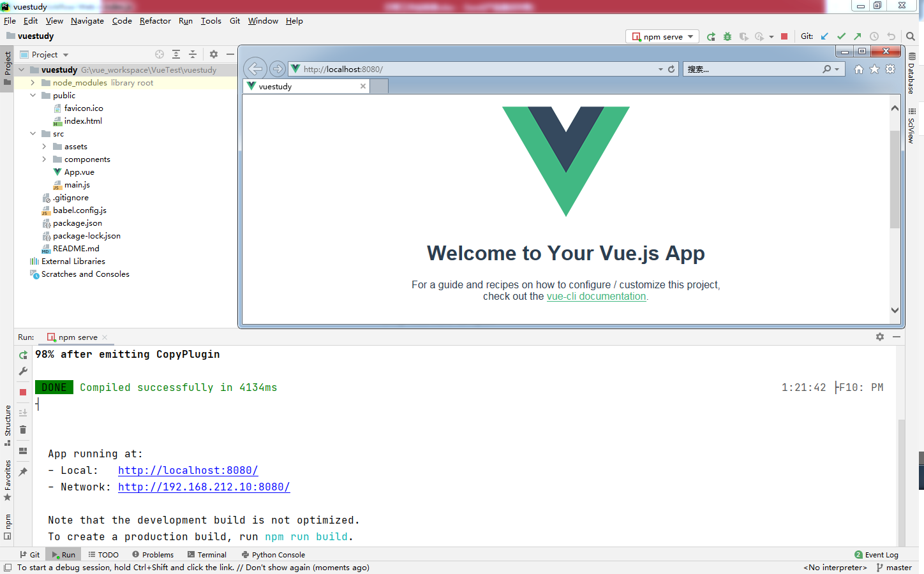Click Expand All icon in Project panel
Image resolution: width=924 pixels, height=574 pixels.
click(x=176, y=54)
